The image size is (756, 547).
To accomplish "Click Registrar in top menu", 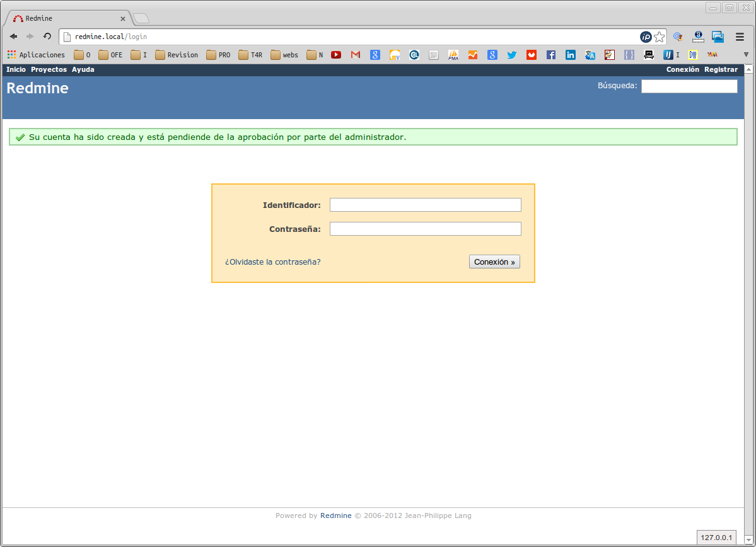I will tap(721, 69).
